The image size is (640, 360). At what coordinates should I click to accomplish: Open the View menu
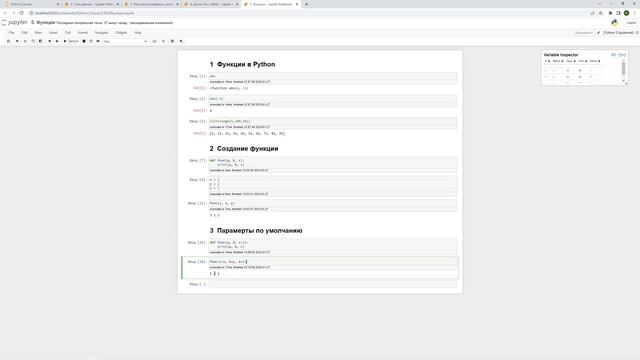[x=38, y=33]
